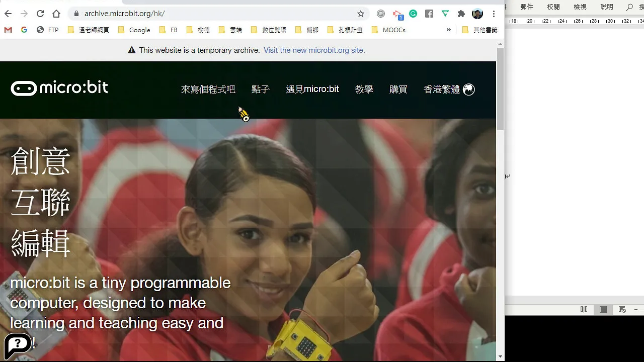Click the browser vertical scrollbar thumb
Image resolution: width=644 pixels, height=362 pixels.
click(x=500, y=89)
